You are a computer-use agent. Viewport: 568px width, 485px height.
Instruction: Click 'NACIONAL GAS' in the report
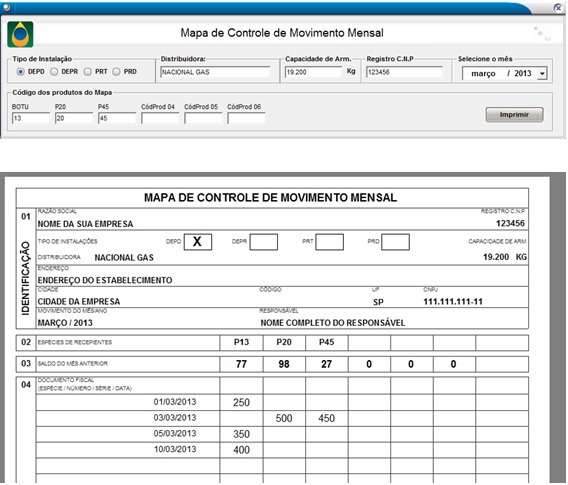tap(124, 258)
